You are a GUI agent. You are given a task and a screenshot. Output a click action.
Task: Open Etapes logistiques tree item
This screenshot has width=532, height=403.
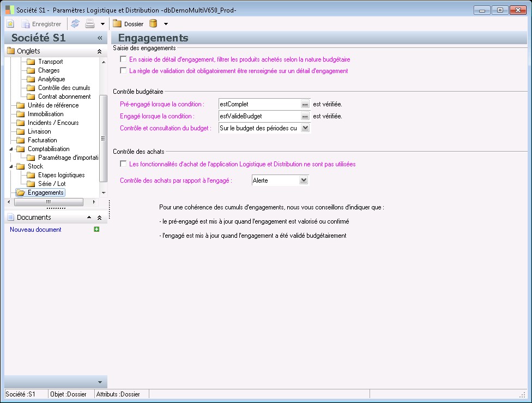click(61, 175)
